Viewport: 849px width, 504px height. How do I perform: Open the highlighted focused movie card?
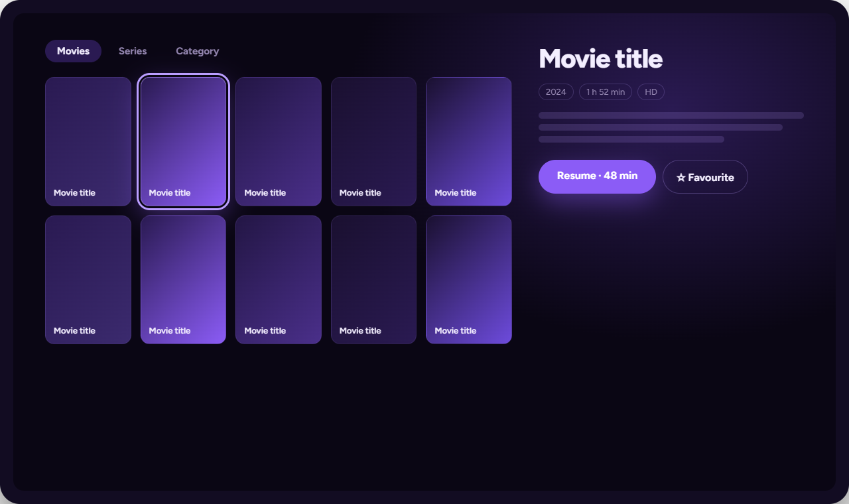point(183,141)
